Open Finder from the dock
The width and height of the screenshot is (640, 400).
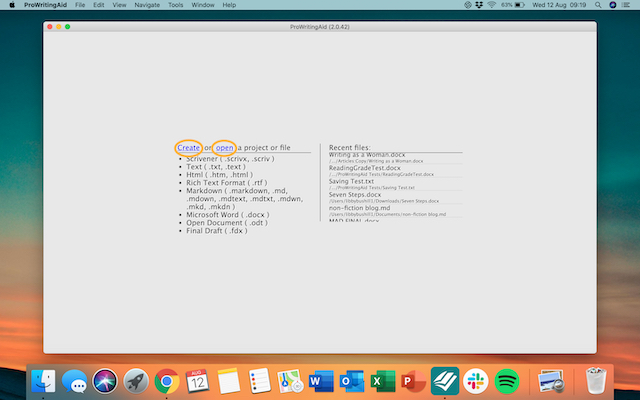[x=43, y=381]
